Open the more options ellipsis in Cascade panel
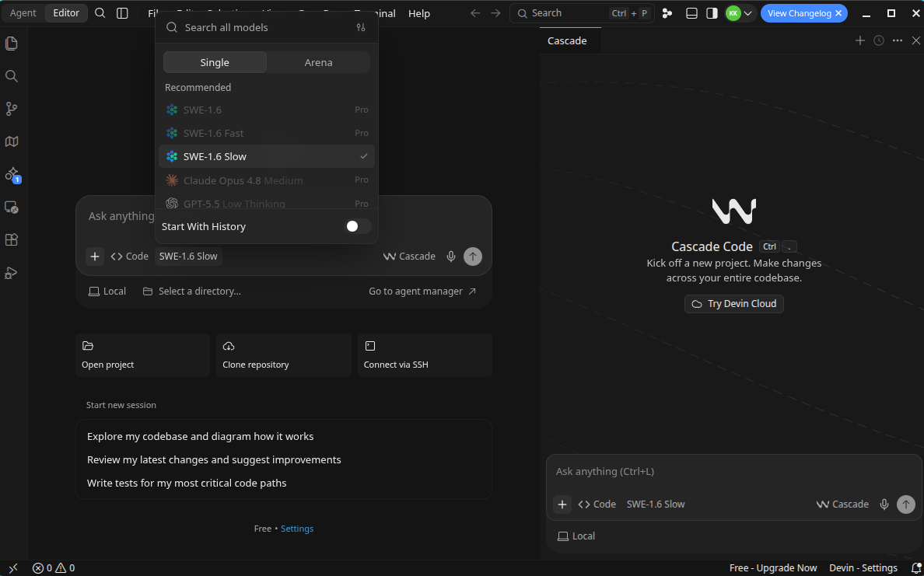The height and width of the screenshot is (576, 924). click(x=898, y=40)
